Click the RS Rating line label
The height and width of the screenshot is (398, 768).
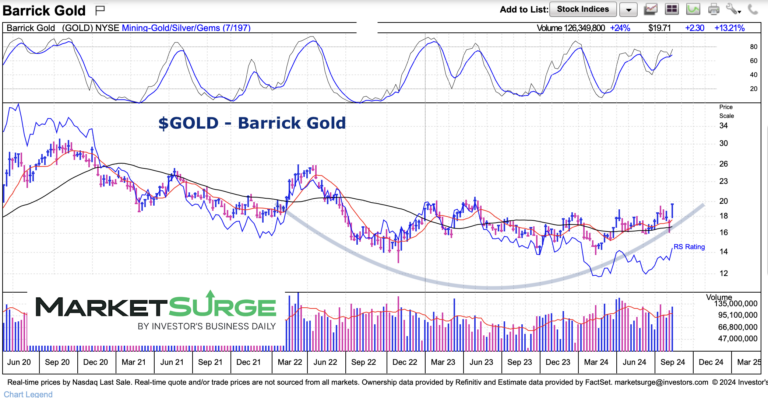click(x=689, y=247)
